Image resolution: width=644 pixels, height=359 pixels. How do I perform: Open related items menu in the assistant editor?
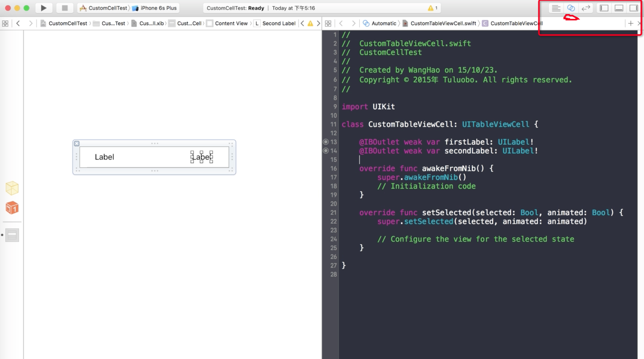(x=328, y=24)
